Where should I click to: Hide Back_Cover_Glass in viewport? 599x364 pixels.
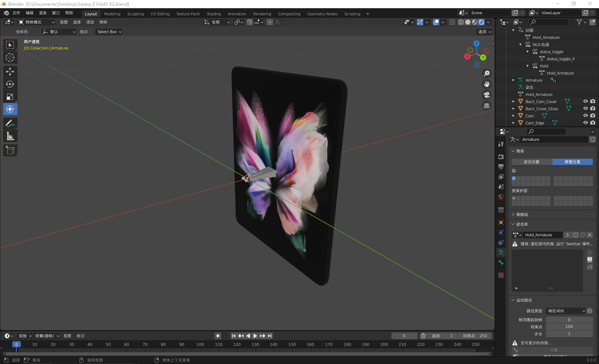pos(585,109)
